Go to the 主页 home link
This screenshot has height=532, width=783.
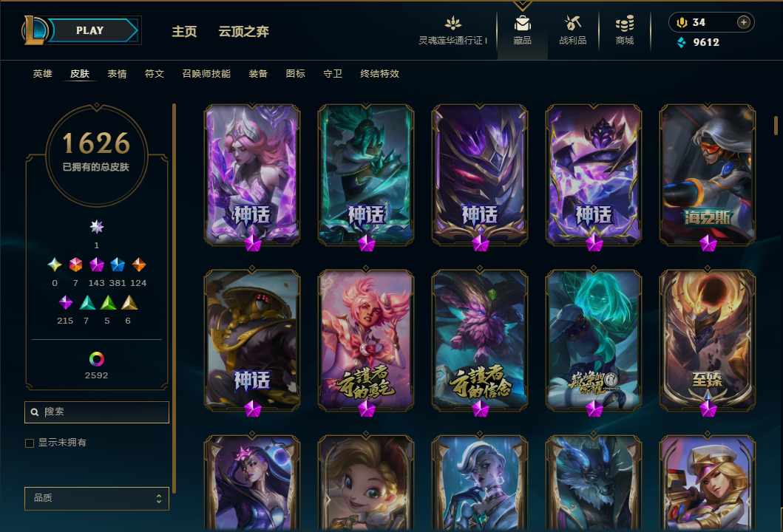click(184, 32)
